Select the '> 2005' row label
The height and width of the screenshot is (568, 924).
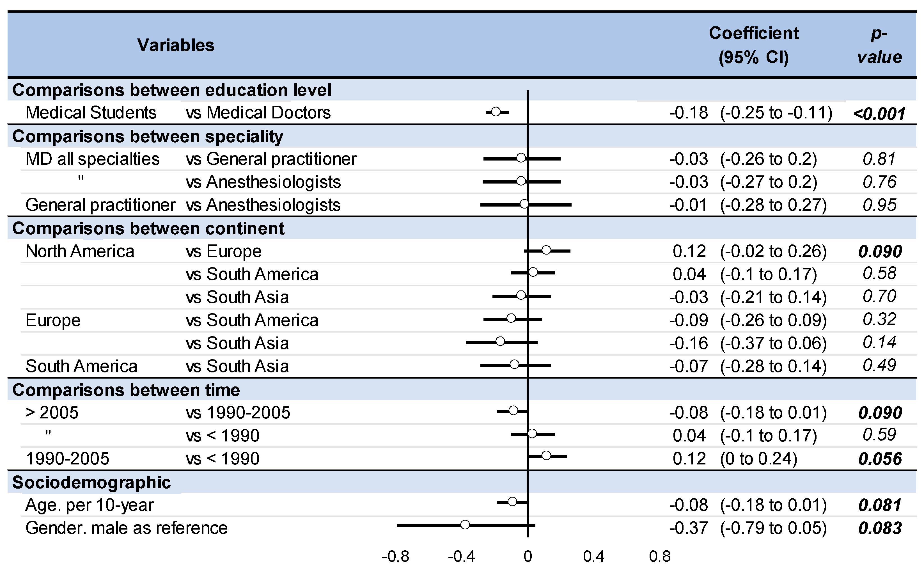tap(52, 413)
